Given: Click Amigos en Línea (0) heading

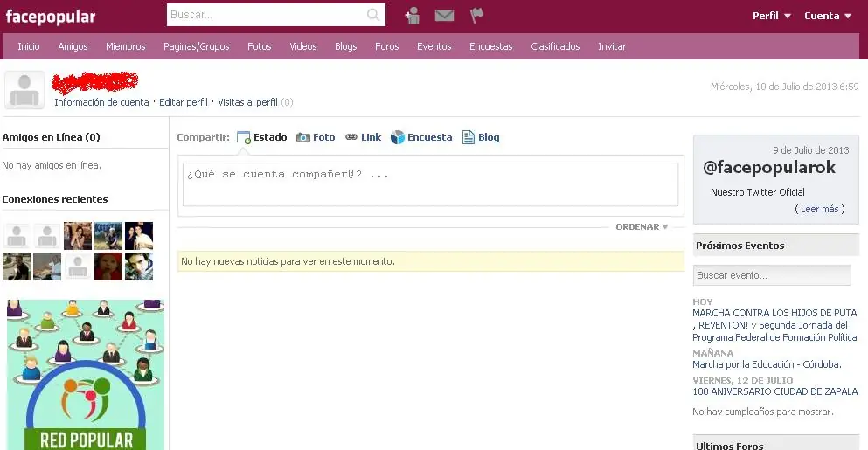Looking at the screenshot, I should pos(51,137).
